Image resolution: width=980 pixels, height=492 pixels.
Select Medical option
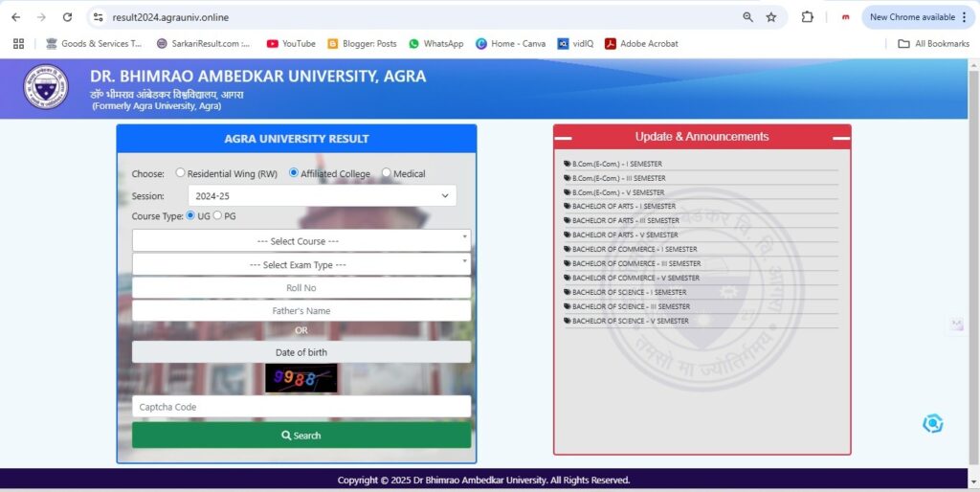point(387,172)
